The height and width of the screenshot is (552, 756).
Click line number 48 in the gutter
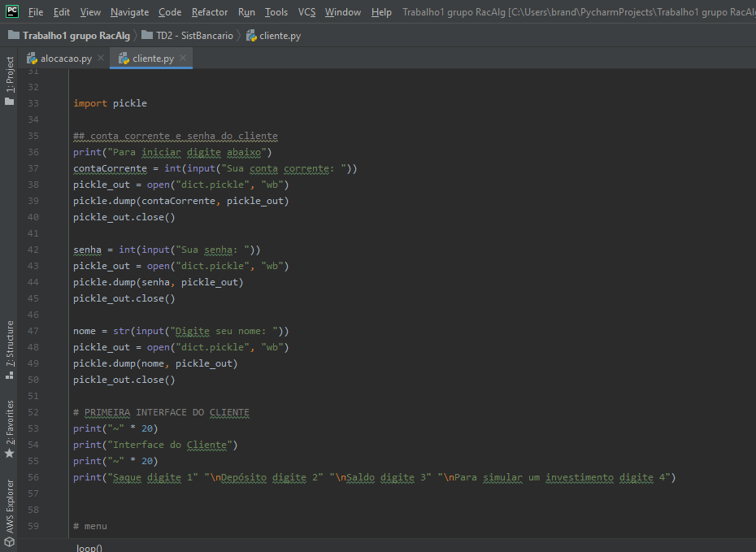click(x=33, y=347)
